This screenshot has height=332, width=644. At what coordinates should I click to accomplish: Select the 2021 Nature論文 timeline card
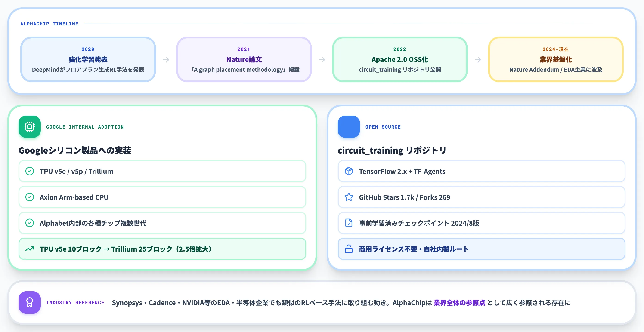coord(244,59)
